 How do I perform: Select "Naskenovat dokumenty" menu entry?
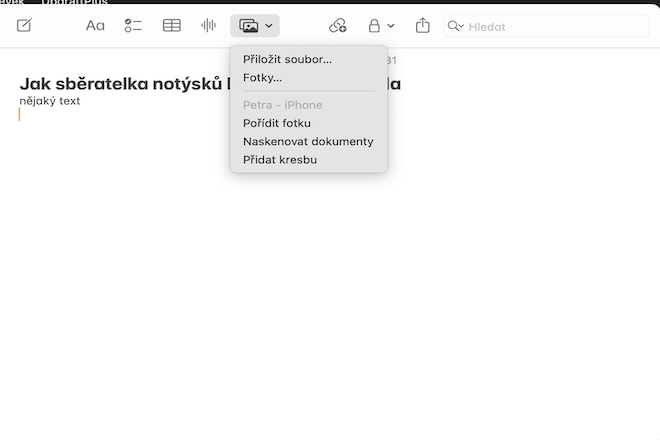point(308,141)
